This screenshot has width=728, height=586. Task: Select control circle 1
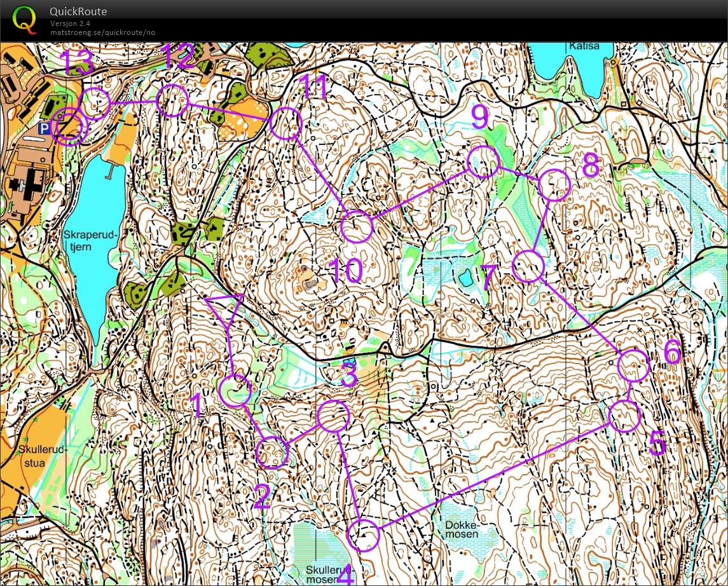(235, 390)
